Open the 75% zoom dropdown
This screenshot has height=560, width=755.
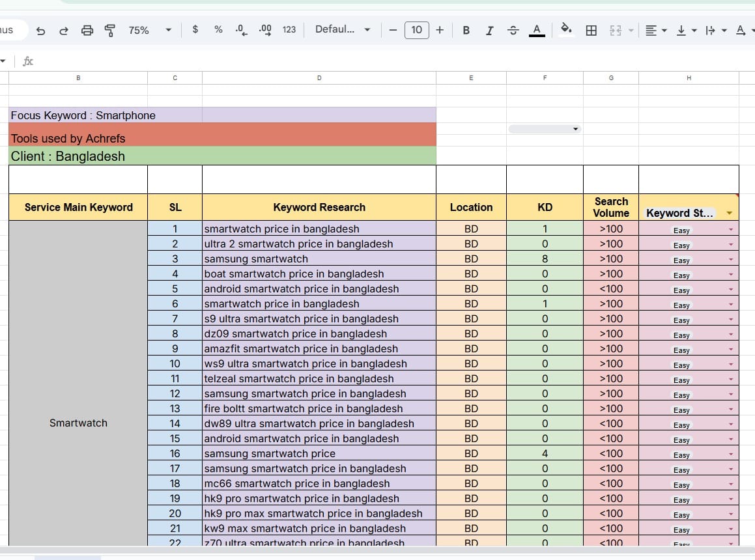coord(150,30)
